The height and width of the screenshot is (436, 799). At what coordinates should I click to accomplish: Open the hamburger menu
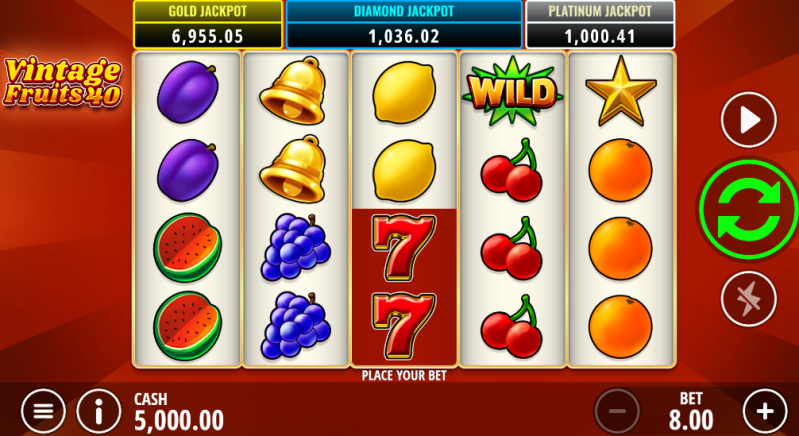[43, 411]
